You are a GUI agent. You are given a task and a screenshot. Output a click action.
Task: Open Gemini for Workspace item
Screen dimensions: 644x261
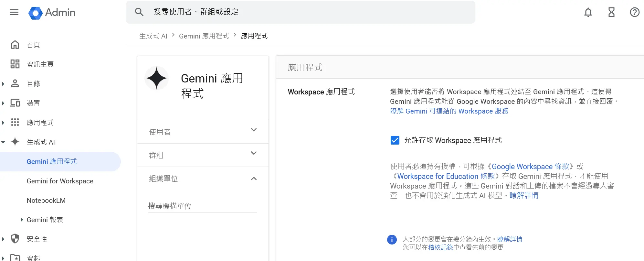(x=60, y=181)
